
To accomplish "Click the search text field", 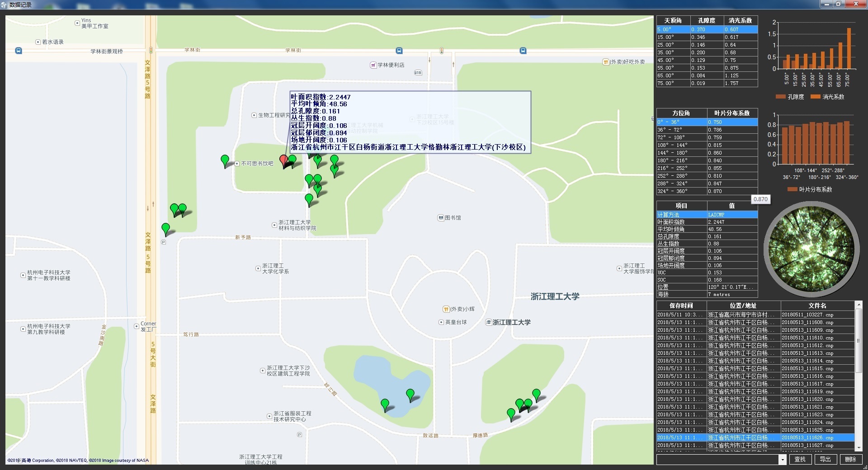I will (717, 460).
